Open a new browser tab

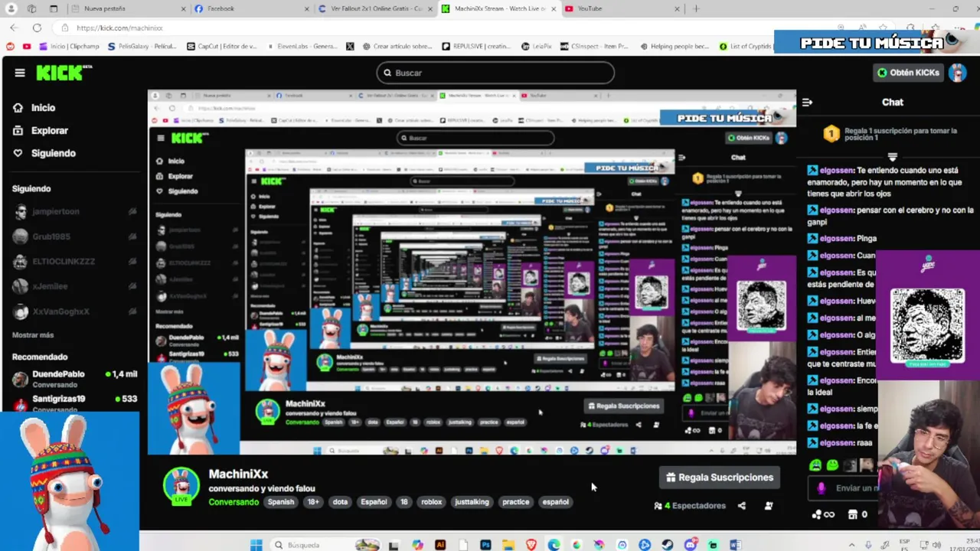tap(696, 8)
